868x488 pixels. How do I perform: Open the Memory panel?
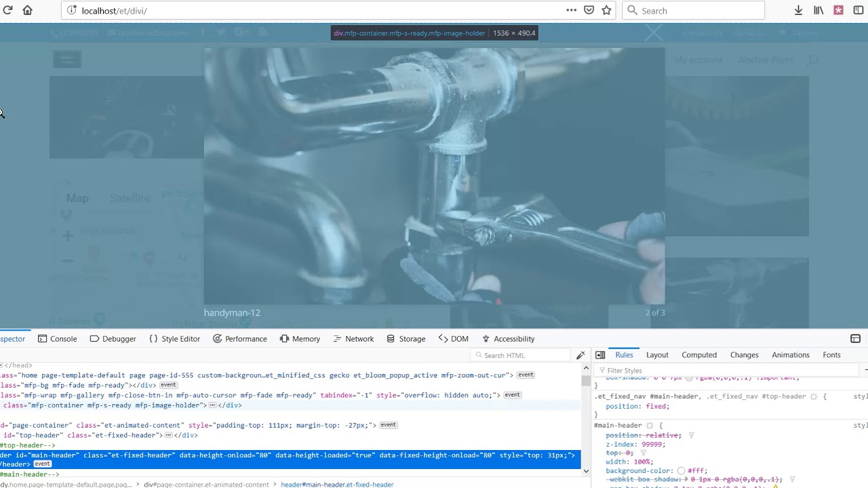point(300,339)
